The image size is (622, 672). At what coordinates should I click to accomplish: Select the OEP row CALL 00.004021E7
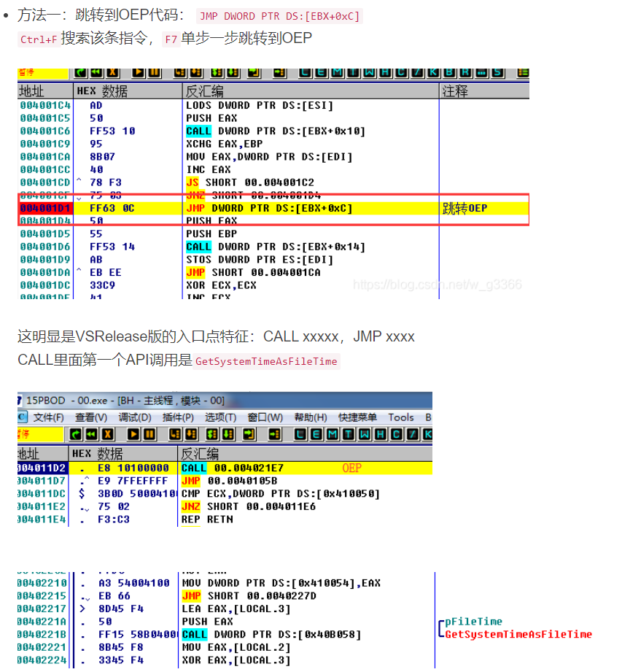[x=225, y=468]
